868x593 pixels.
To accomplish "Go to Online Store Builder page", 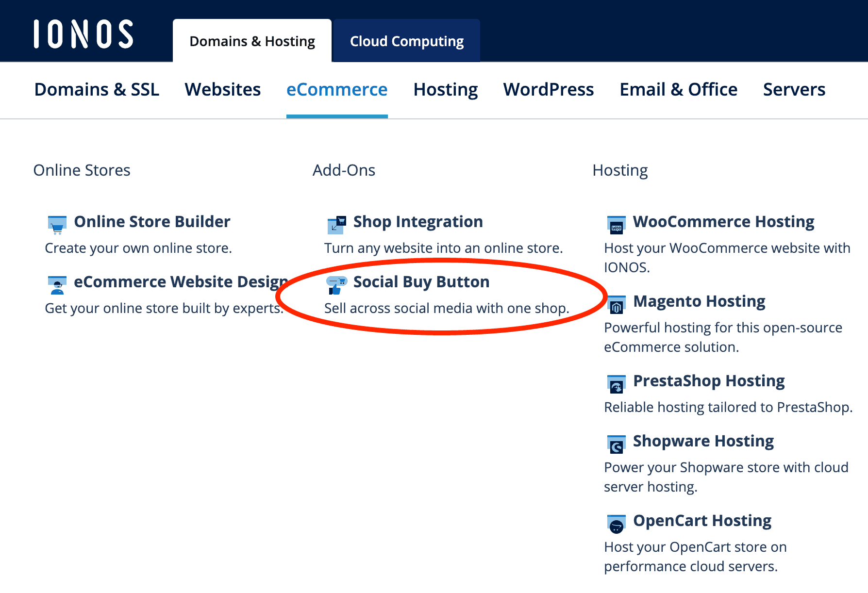I will click(151, 222).
